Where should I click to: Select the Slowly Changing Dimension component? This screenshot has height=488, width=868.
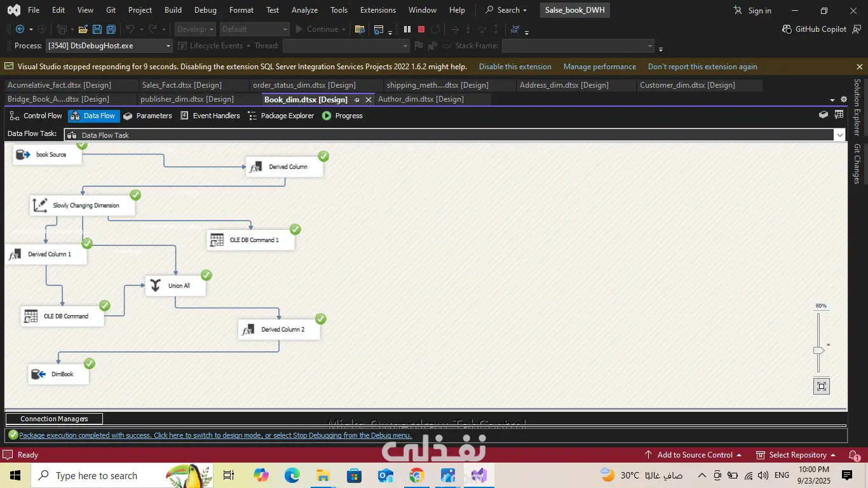[x=83, y=205]
